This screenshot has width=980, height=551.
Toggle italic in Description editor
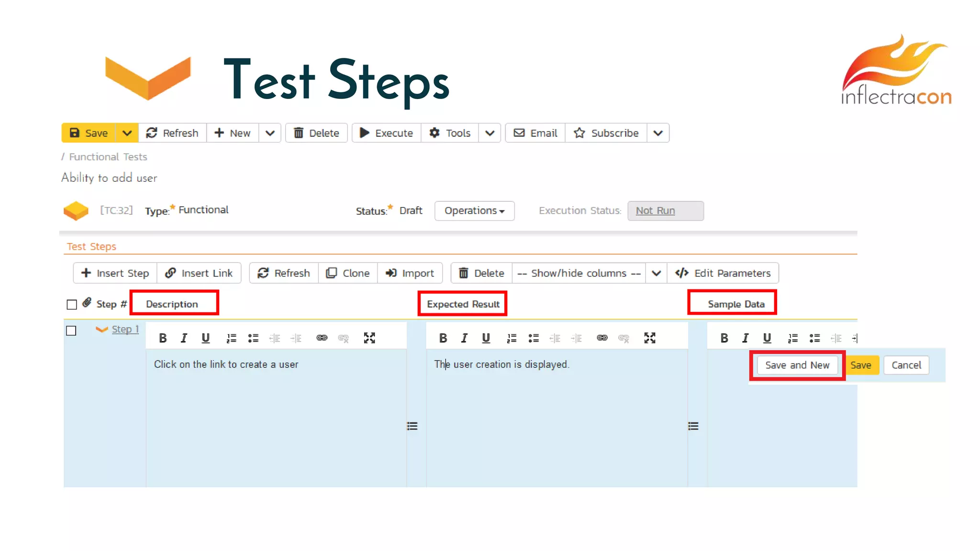click(184, 338)
